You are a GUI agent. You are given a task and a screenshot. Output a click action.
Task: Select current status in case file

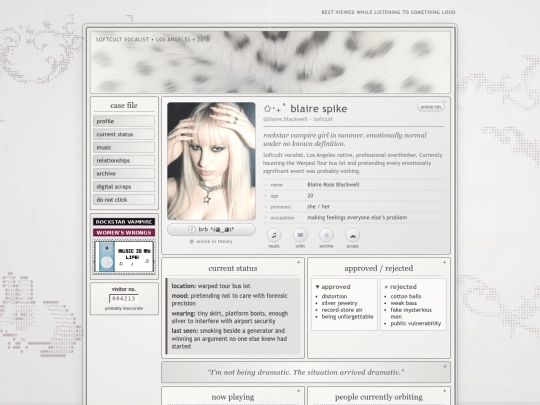[124, 134]
